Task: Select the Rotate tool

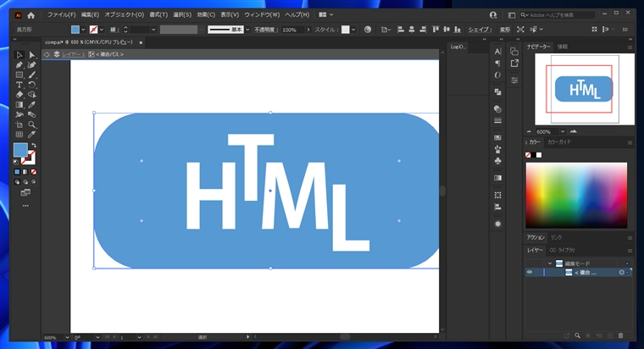Action: [31, 85]
